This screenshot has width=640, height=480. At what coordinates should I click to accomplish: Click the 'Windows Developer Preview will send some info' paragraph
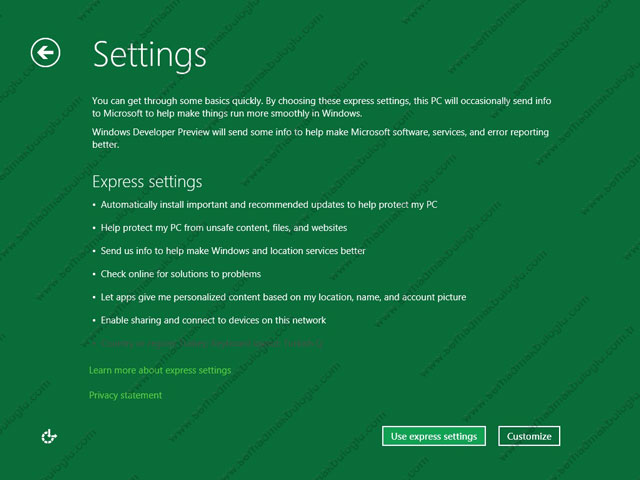click(x=320, y=138)
